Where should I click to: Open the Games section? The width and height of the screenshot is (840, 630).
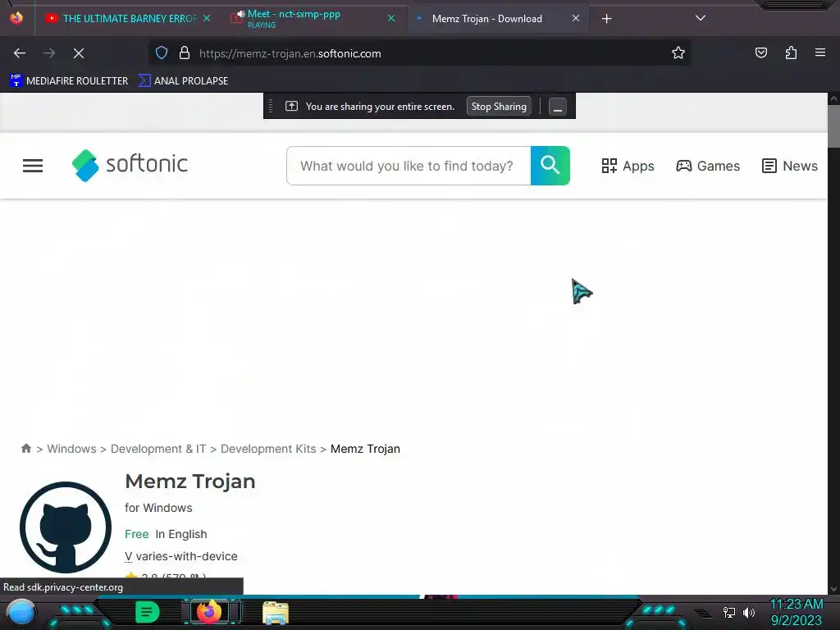click(x=708, y=166)
